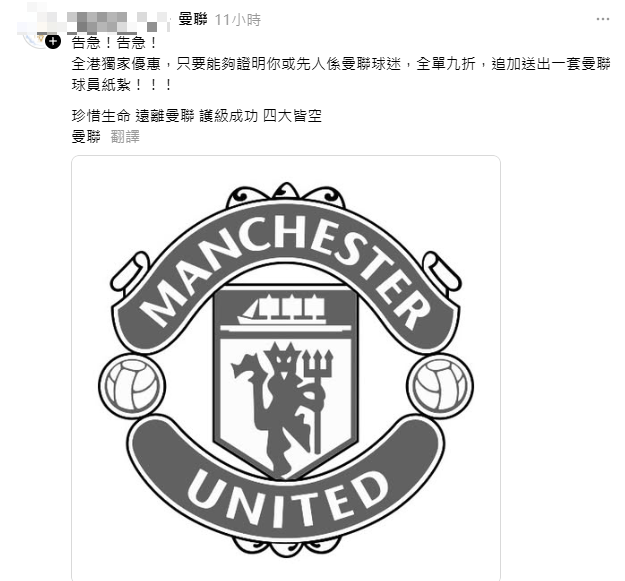Click the follow plus icon on avatar

click(x=53, y=41)
